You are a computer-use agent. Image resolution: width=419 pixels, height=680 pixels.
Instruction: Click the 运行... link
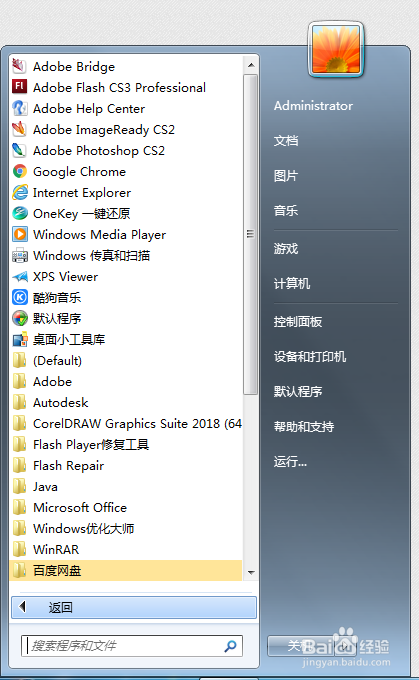pyautogui.click(x=290, y=461)
